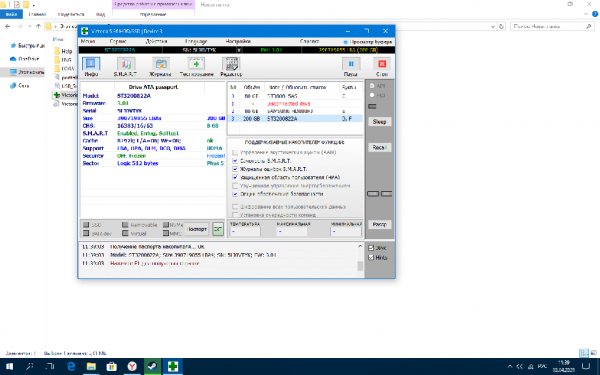Toggle the HPA protected area checkbox
This screenshot has width=600, height=375.
click(x=235, y=177)
